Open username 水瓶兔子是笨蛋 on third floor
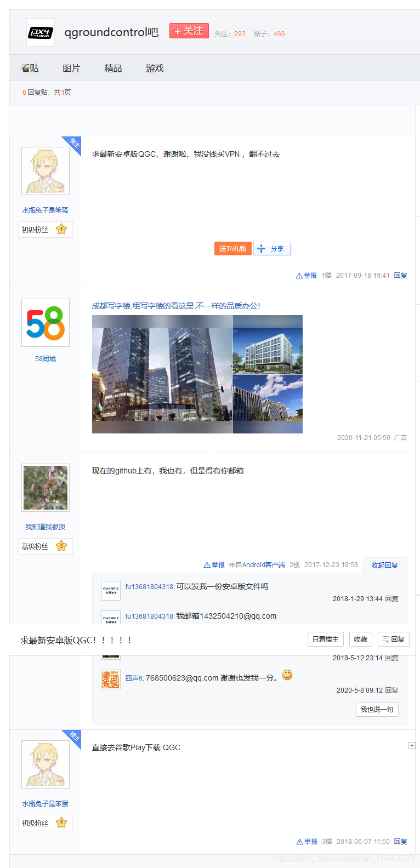 click(x=46, y=804)
